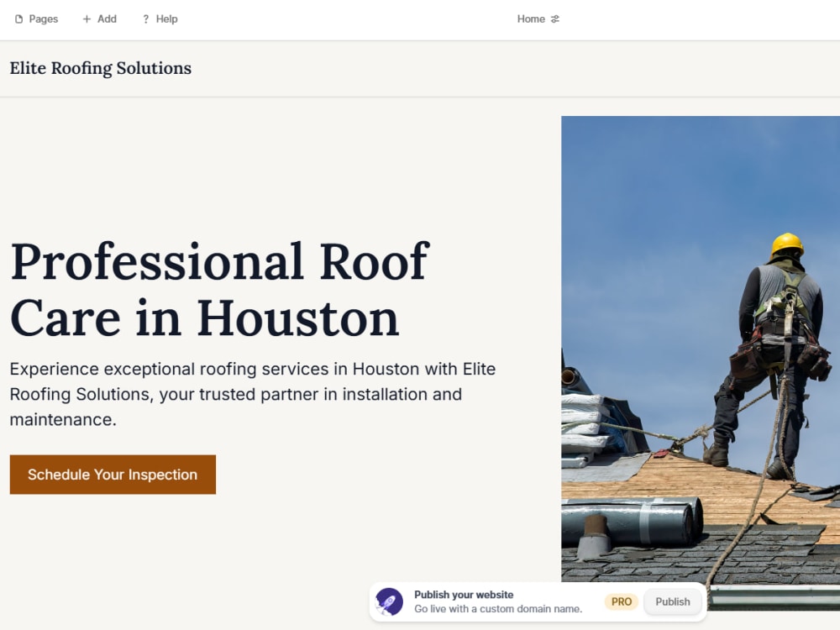Click the Go live with a custom domain text
The height and width of the screenshot is (630, 840).
498,609
